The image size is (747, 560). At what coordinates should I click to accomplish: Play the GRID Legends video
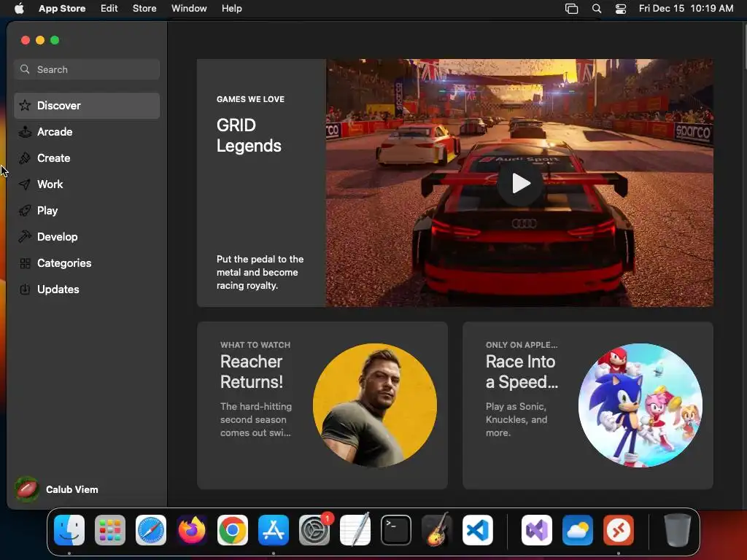pos(520,183)
